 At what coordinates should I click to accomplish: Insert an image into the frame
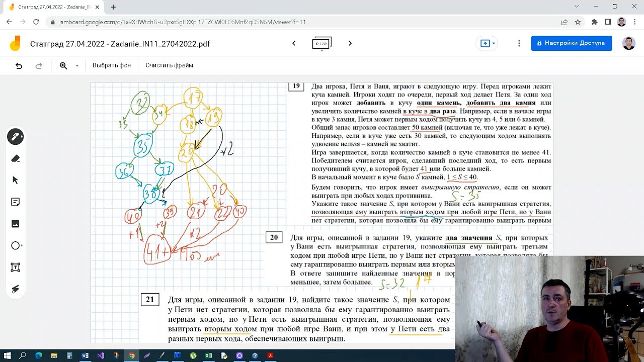(x=15, y=224)
